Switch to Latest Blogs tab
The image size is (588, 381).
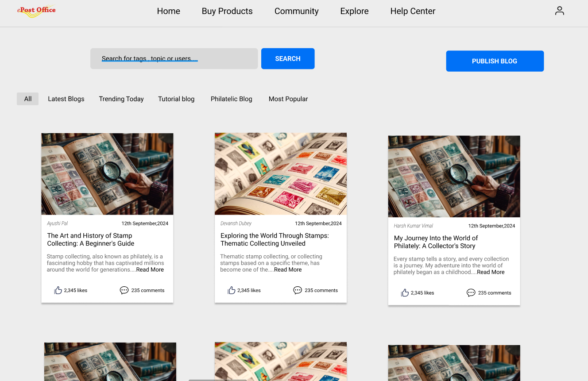click(66, 99)
